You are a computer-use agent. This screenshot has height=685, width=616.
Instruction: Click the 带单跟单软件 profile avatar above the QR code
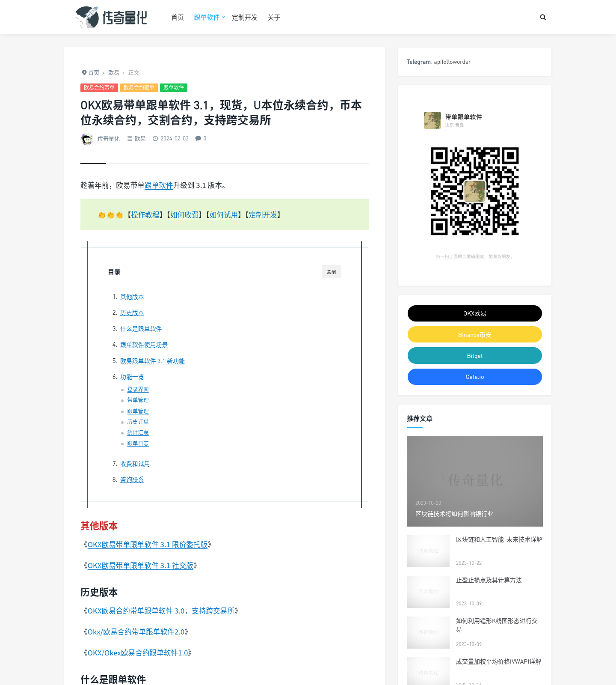[x=432, y=120]
